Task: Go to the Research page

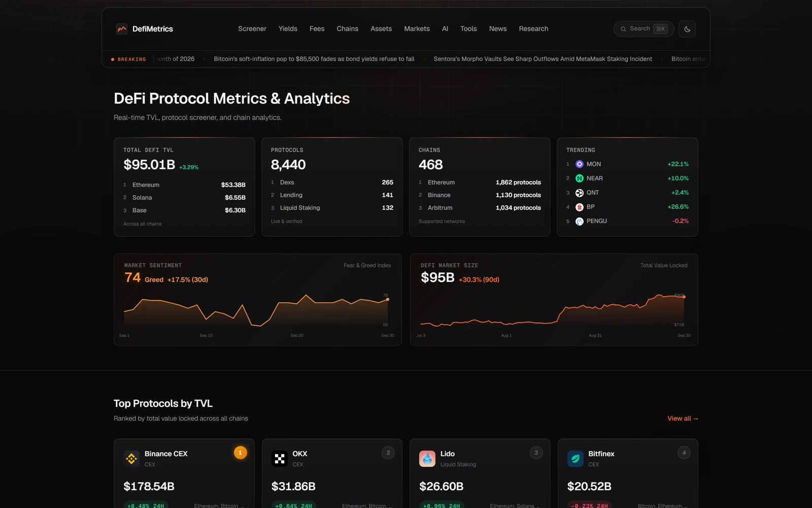Action: tap(533, 29)
